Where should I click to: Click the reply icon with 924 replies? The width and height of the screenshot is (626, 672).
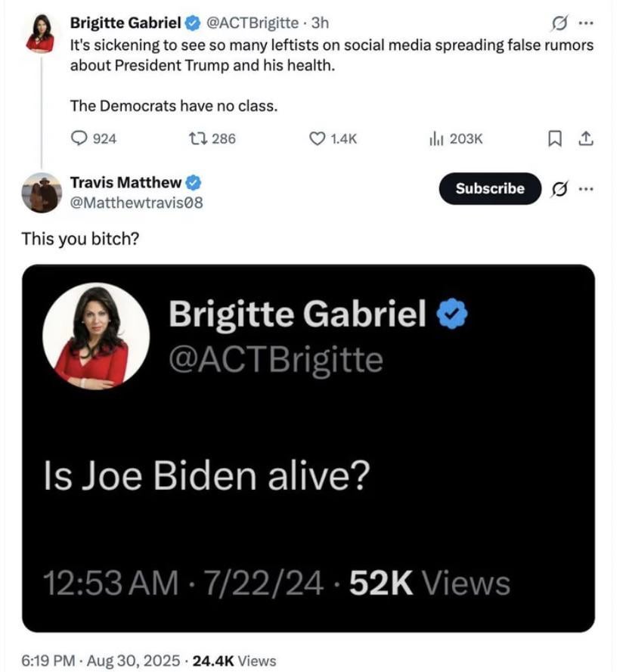79,138
